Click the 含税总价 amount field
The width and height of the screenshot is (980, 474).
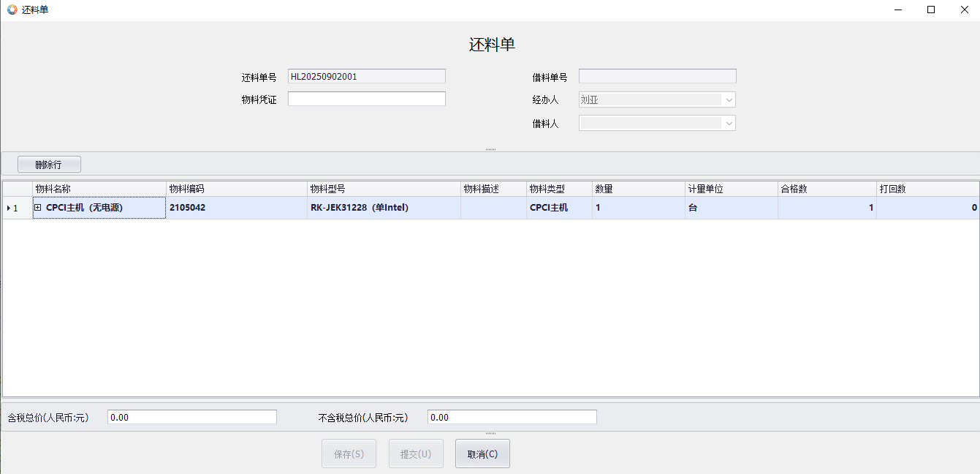tap(191, 417)
